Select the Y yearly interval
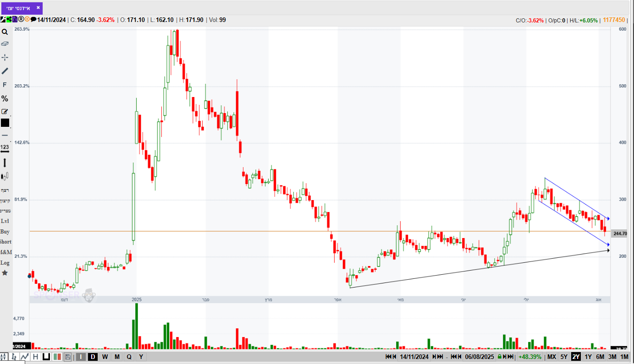634x364 pixels. pyautogui.click(x=141, y=357)
